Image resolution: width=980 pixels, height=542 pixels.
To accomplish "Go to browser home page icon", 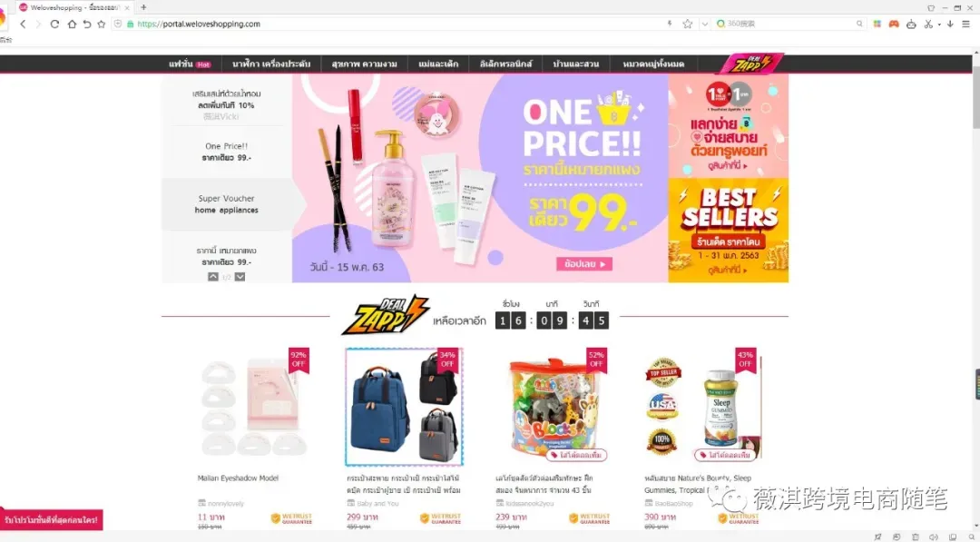I will point(72,24).
